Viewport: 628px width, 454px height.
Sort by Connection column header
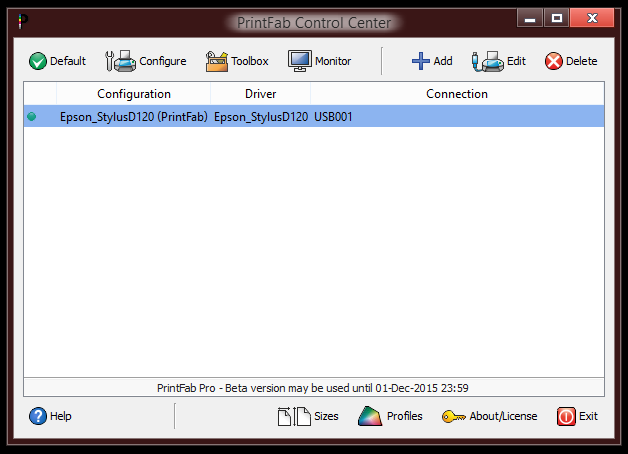(457, 94)
